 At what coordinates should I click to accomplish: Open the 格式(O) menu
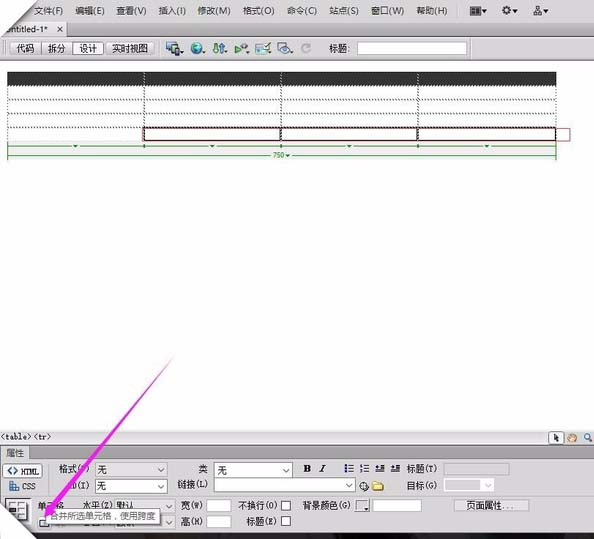click(258, 11)
